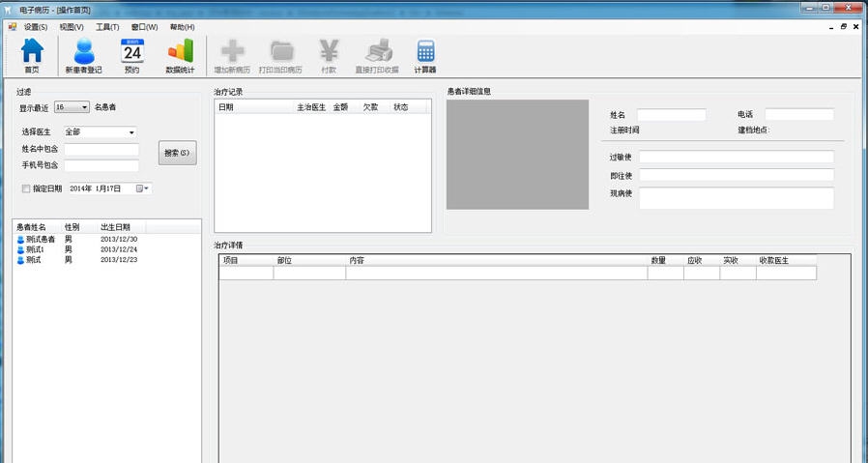
Task: Click the 搜索(S) search button
Action: 177,153
